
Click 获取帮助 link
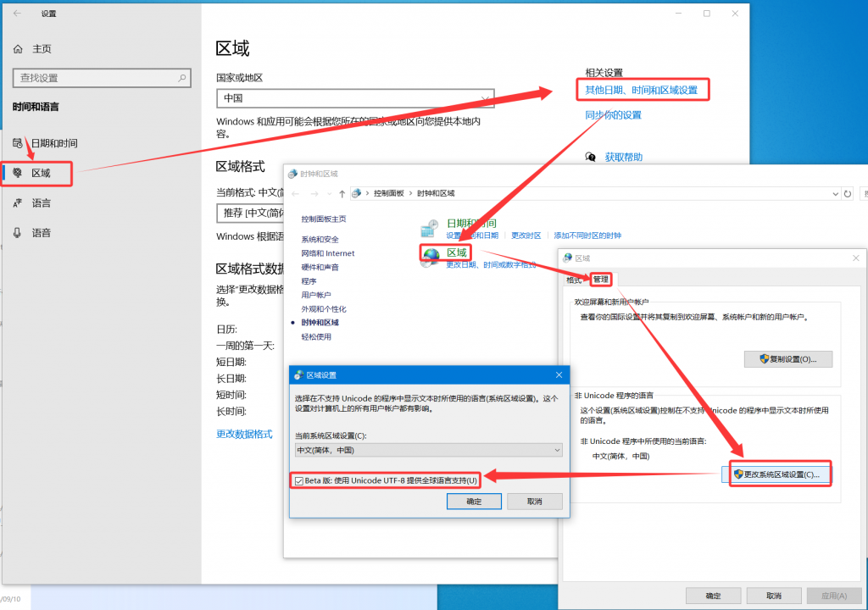[x=624, y=158]
